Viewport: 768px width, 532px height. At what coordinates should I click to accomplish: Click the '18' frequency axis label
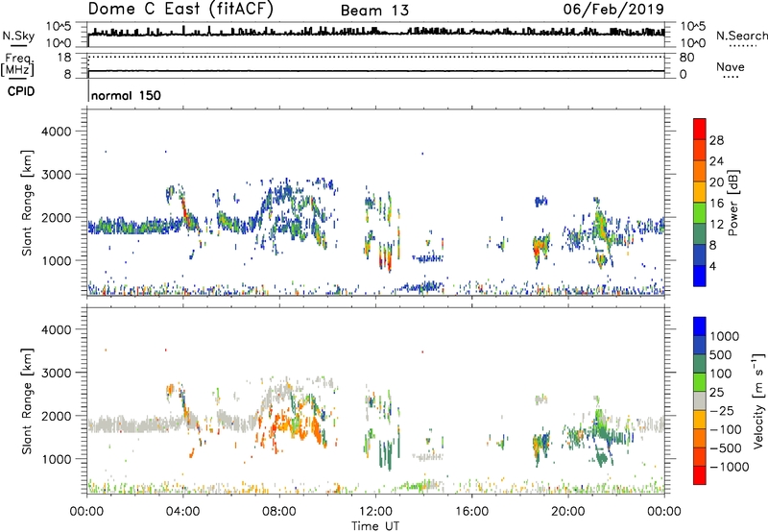click(64, 58)
